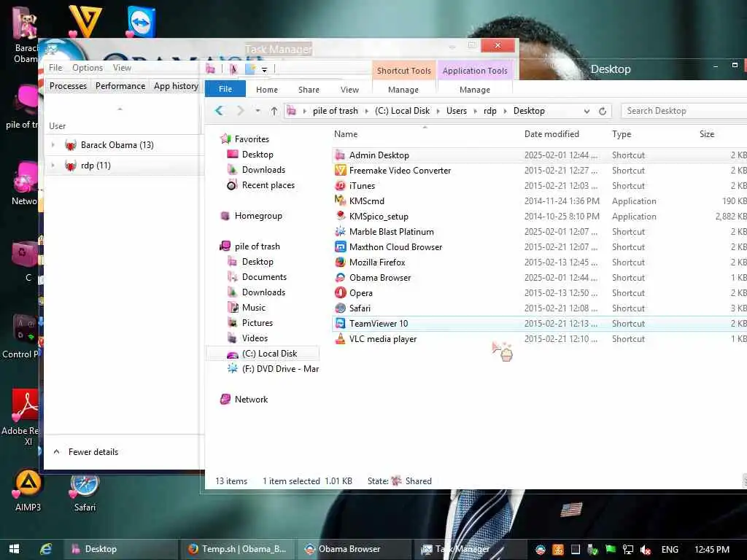Image resolution: width=747 pixels, height=560 pixels.
Task: Click the muted volume tray icon
Action: pyautogui.click(x=646, y=550)
